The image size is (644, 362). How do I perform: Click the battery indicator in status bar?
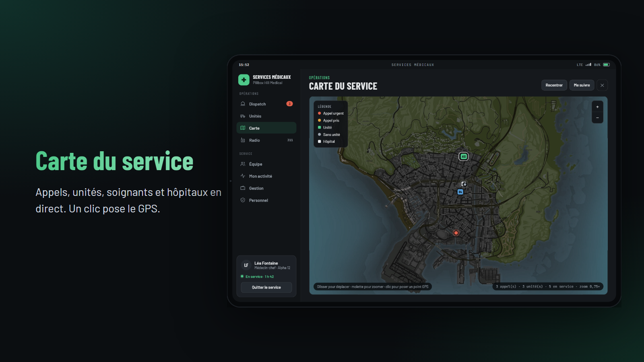606,65
